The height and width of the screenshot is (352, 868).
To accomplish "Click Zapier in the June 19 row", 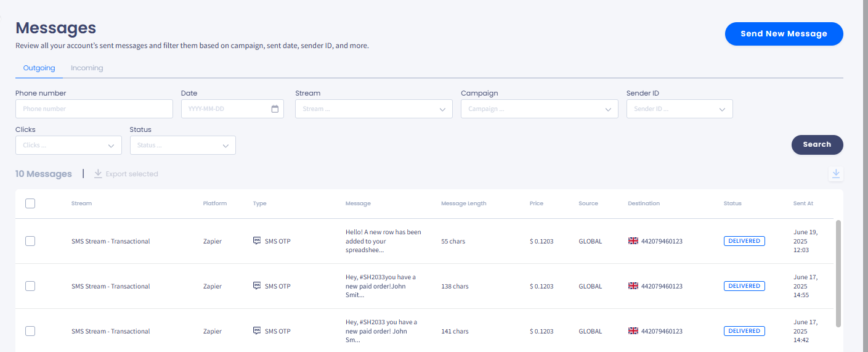I will 212,241.
